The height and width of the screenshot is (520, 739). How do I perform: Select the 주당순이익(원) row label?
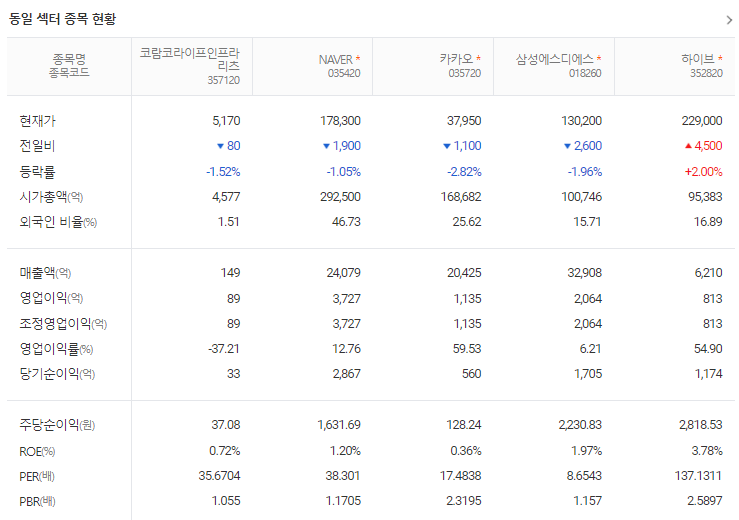coord(57,425)
